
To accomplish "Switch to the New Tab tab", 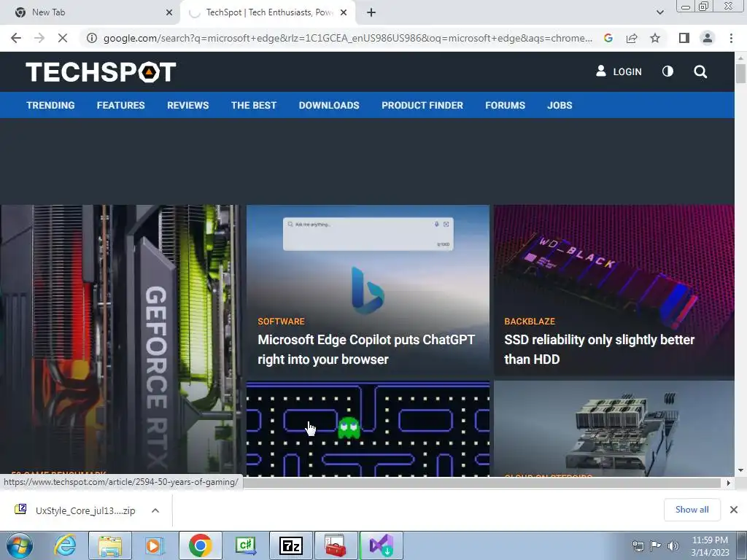I will coord(90,12).
